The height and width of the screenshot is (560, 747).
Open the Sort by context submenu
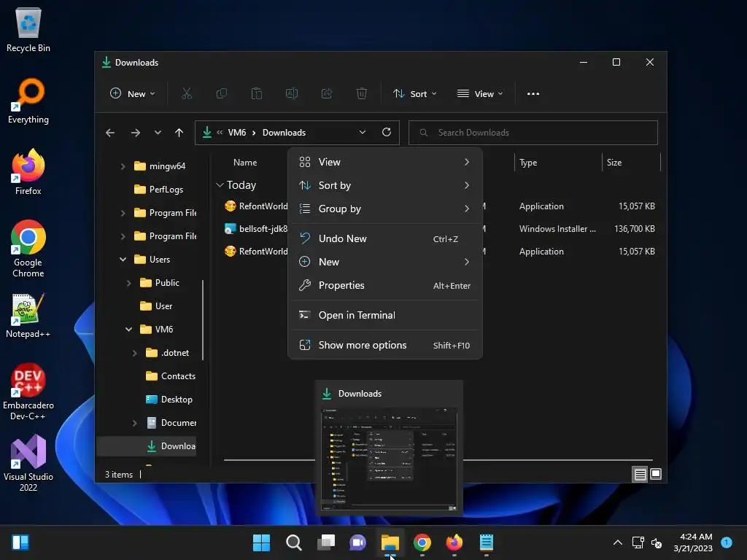click(385, 185)
